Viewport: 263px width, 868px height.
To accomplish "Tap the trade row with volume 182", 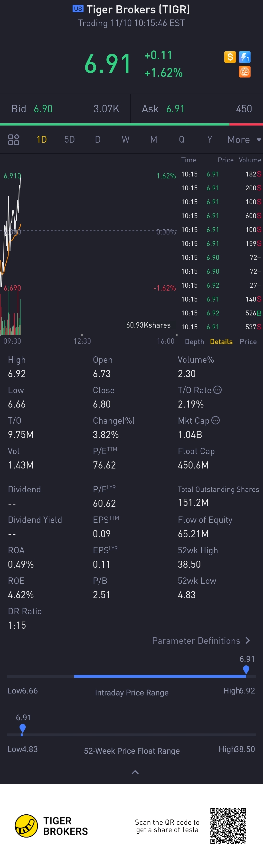I will tap(221, 174).
